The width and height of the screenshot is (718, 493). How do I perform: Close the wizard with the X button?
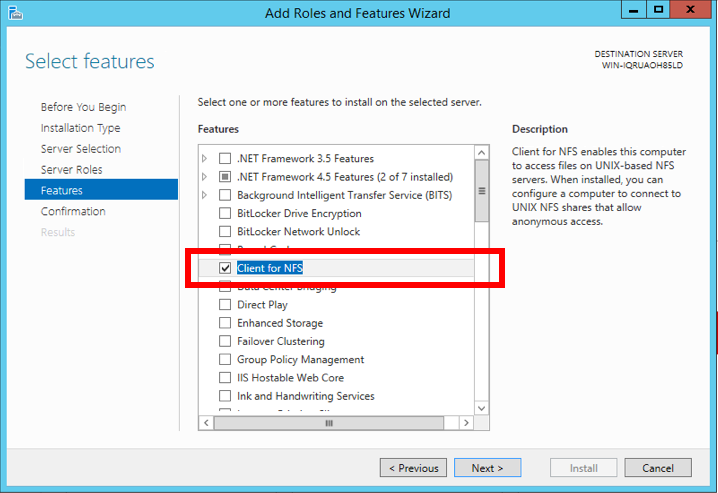692,10
